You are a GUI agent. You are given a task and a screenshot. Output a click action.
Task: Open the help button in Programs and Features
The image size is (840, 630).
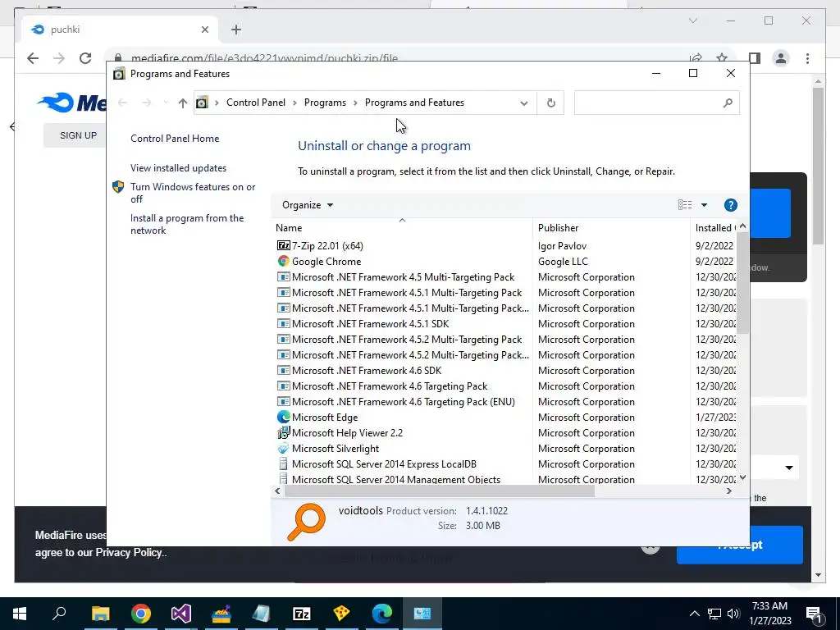tap(730, 205)
